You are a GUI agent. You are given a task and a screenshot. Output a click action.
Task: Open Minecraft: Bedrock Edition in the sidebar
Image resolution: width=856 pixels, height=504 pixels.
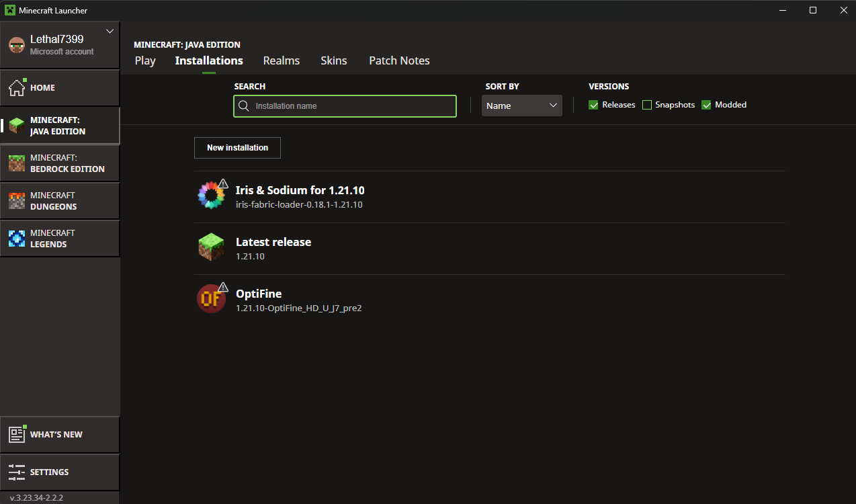pos(60,163)
